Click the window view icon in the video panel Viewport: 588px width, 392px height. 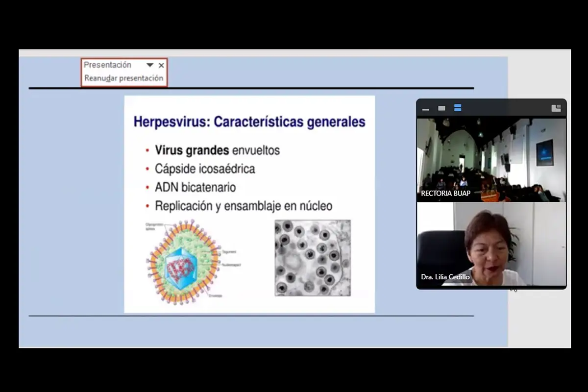click(x=441, y=108)
